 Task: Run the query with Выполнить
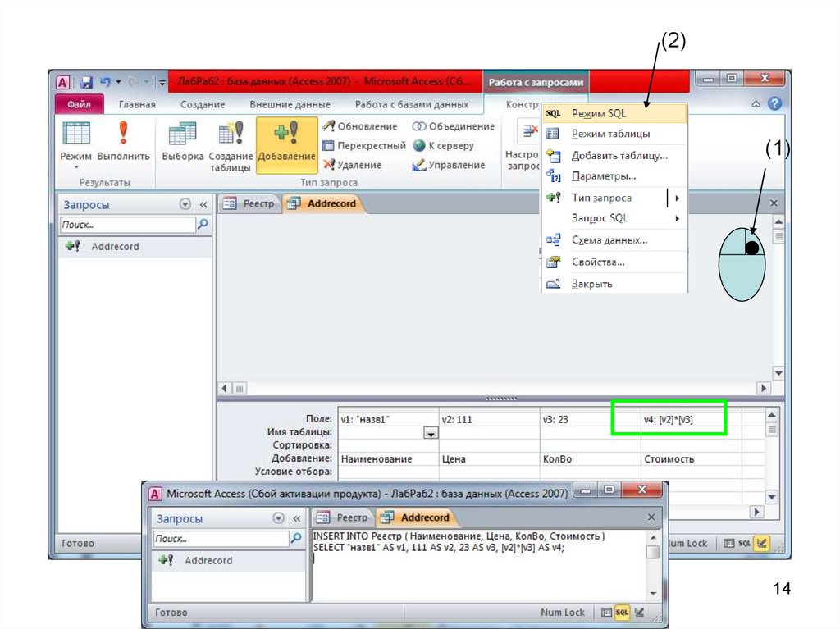coord(123,140)
